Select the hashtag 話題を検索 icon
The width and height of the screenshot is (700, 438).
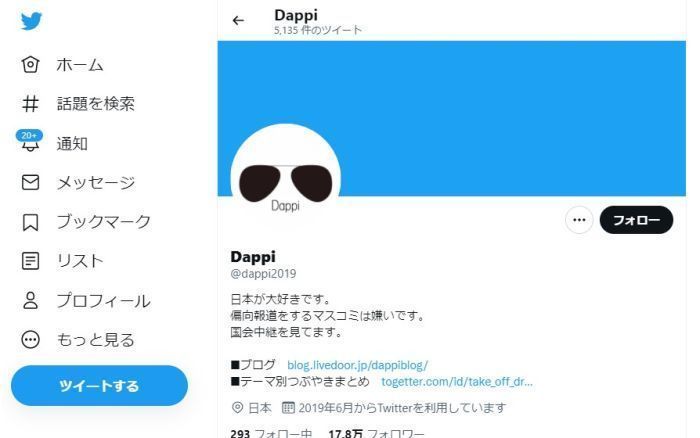[30, 104]
